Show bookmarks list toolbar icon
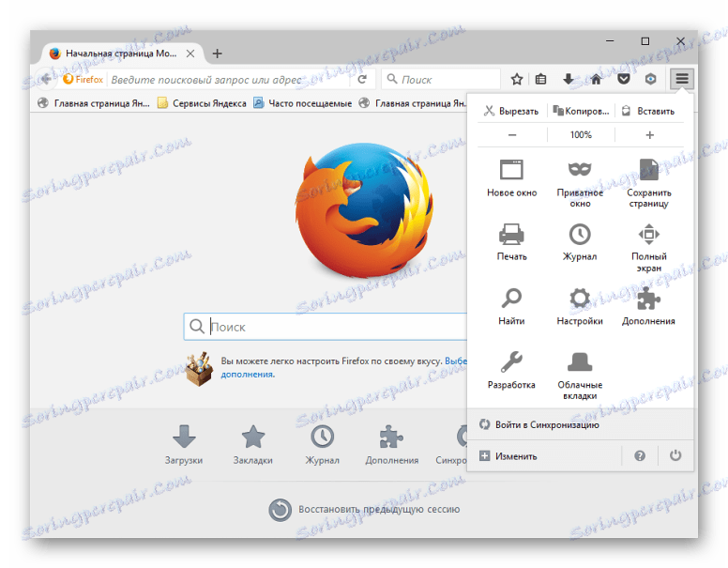 pos(541,80)
